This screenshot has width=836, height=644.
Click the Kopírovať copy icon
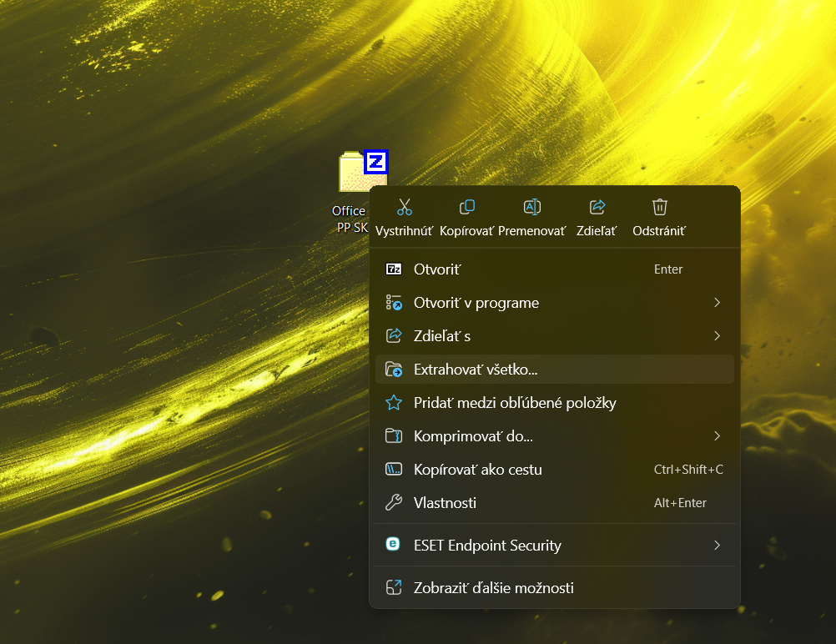[x=467, y=206]
